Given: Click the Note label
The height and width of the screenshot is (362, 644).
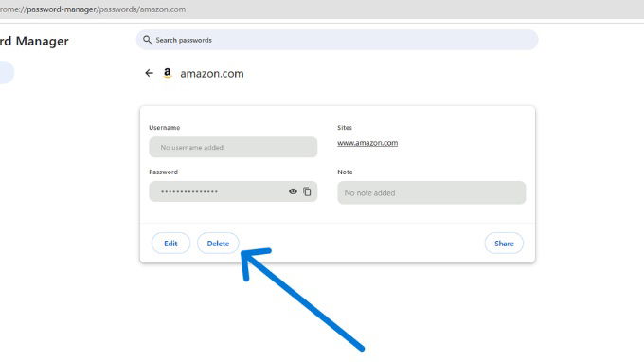Looking at the screenshot, I should pyautogui.click(x=345, y=172).
